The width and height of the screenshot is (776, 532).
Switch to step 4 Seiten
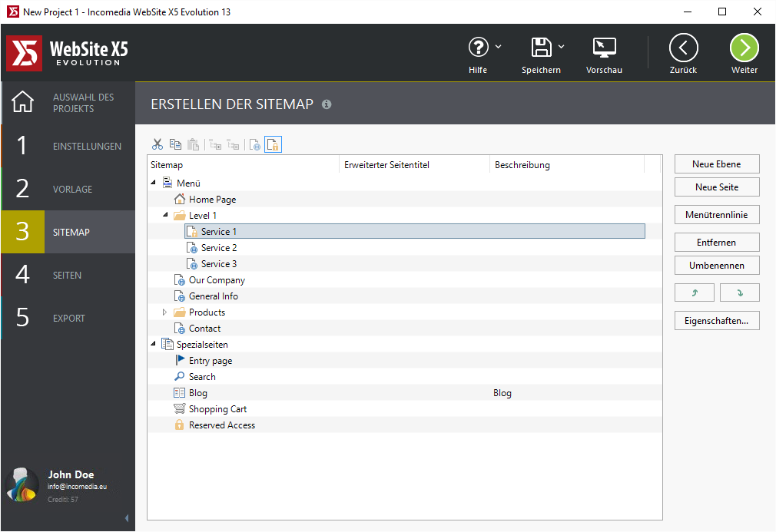pos(68,275)
